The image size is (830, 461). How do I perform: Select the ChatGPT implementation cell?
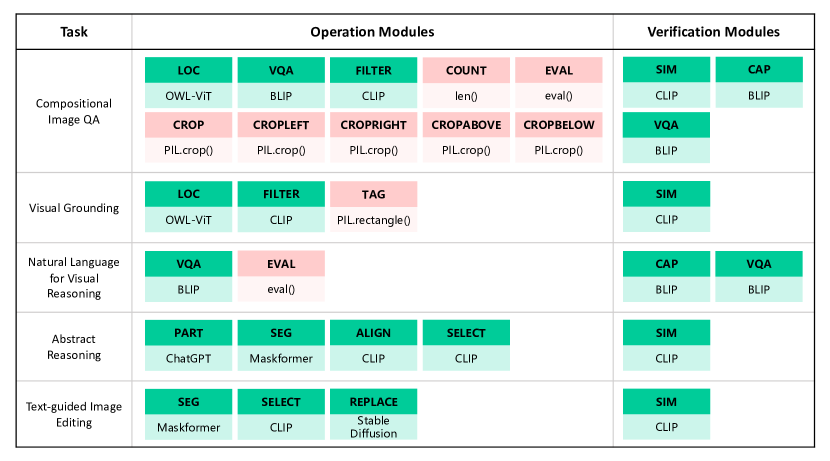(x=189, y=358)
